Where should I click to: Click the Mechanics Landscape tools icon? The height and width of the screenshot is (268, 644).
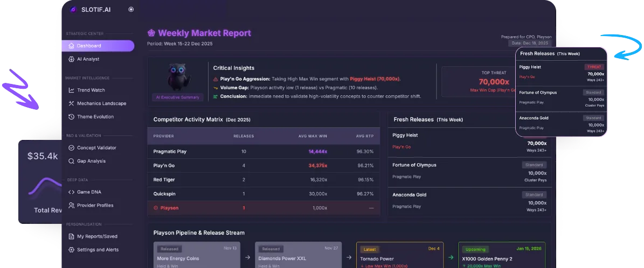72,103
